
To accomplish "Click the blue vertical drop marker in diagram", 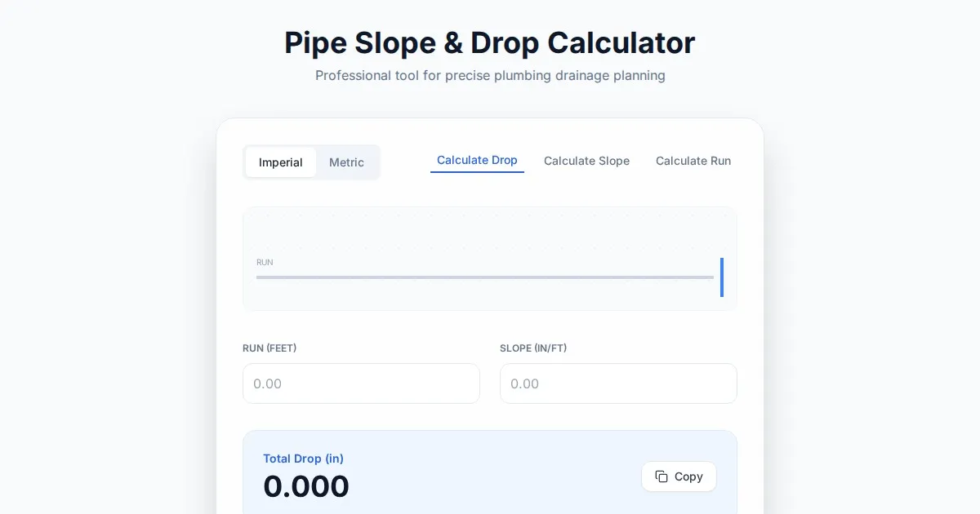I will 722,277.
